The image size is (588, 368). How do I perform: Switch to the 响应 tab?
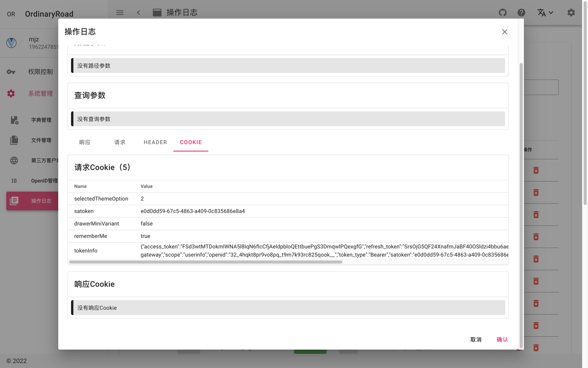pos(85,143)
